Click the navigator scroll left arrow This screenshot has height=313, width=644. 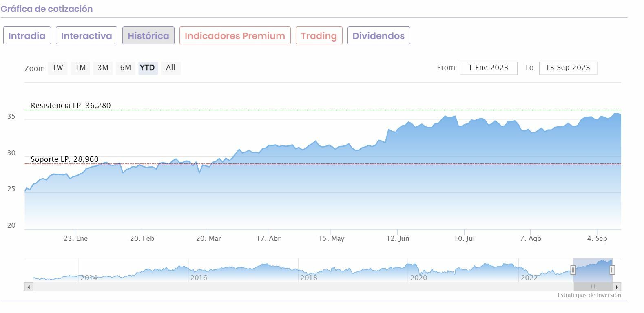pos(29,287)
